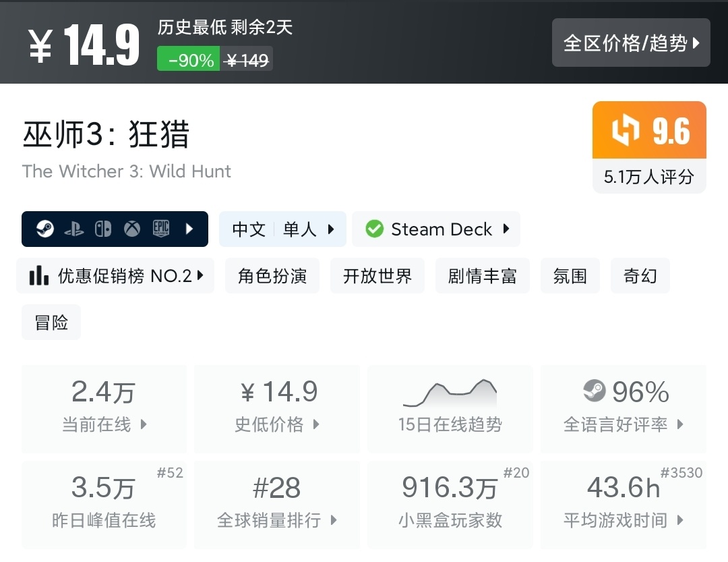Click the green Steam Deck verified checkmark
Image resolution: width=728 pixels, height=562 pixels.
[x=374, y=229]
